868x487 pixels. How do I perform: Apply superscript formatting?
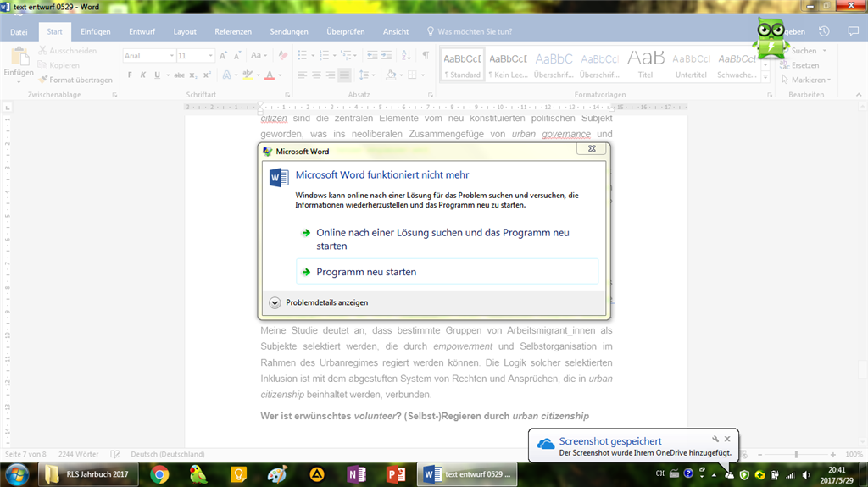[207, 75]
